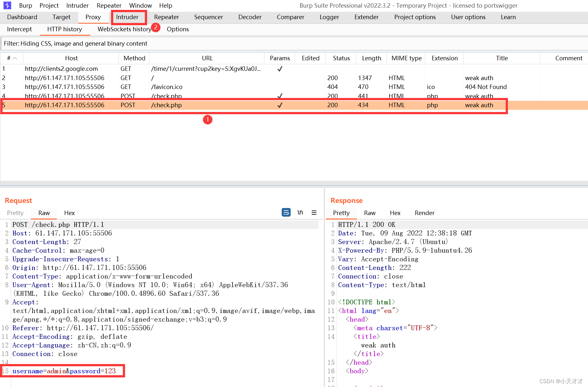Go to the Repeater tool tab

pyautogui.click(x=167, y=17)
